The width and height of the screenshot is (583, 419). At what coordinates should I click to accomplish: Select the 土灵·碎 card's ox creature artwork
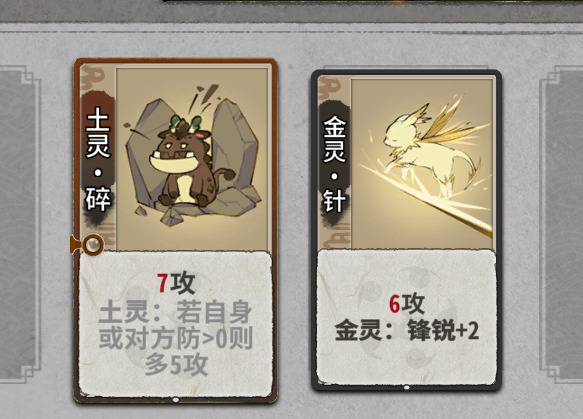(192, 159)
